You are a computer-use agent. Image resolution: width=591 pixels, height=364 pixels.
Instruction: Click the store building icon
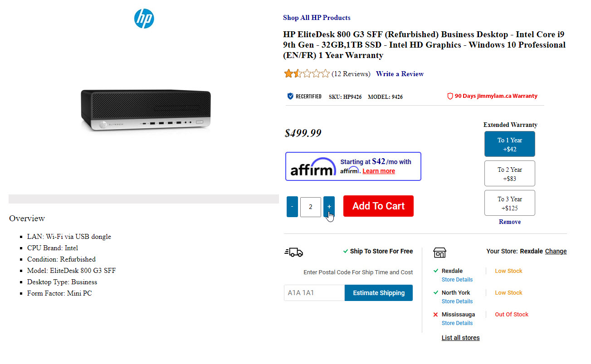pos(440,252)
